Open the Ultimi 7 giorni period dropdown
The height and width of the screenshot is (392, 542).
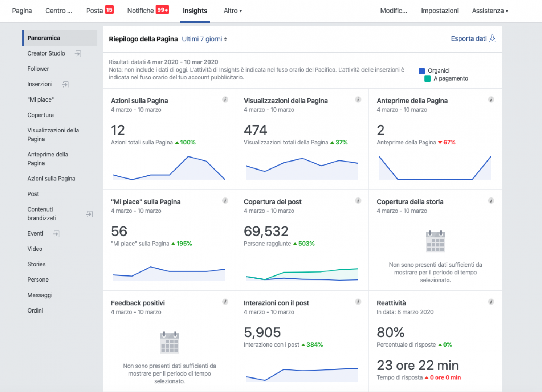point(204,39)
